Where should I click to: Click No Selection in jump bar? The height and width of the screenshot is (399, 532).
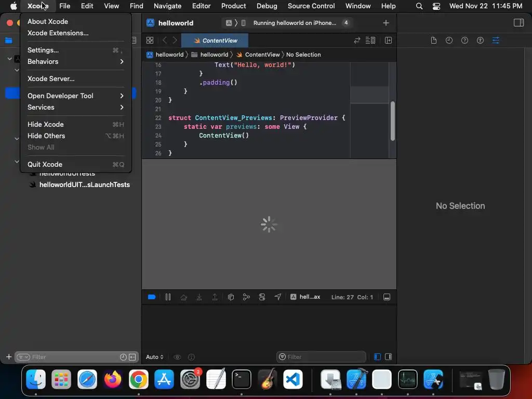[x=303, y=55]
